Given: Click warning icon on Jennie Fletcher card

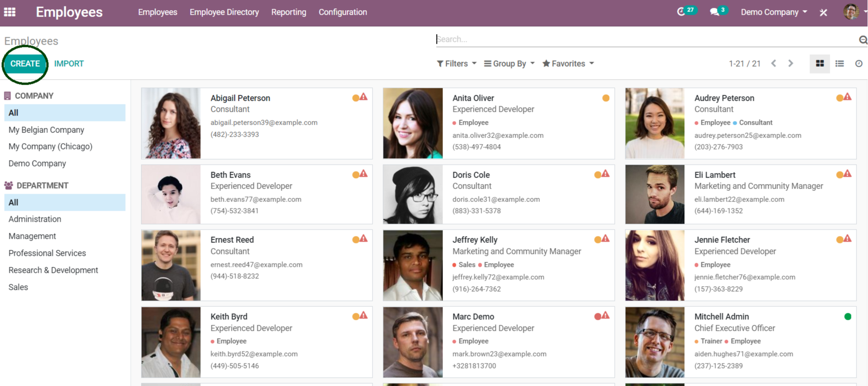Looking at the screenshot, I should point(847,239).
